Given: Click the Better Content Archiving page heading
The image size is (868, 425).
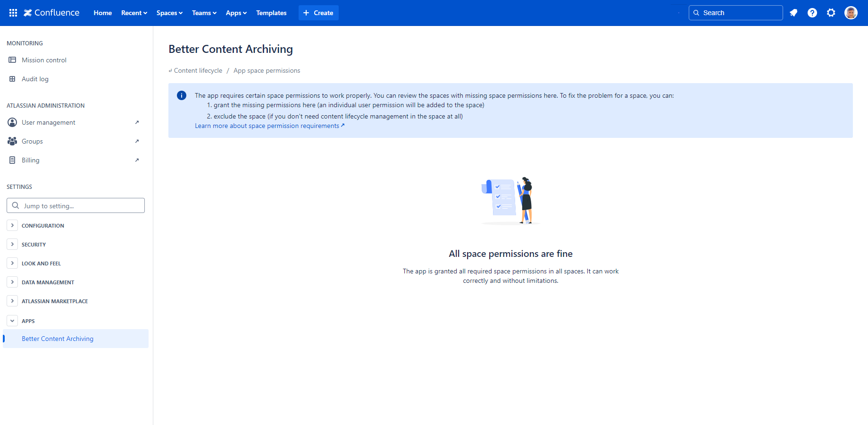Looking at the screenshot, I should tap(231, 49).
